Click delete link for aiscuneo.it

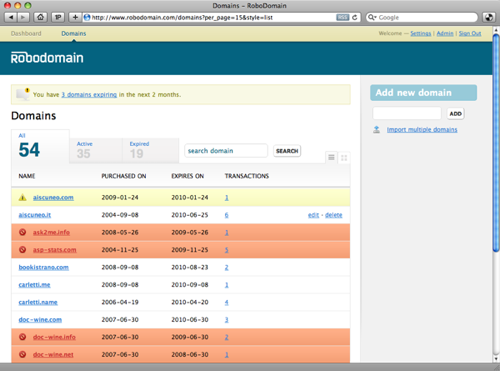point(334,215)
